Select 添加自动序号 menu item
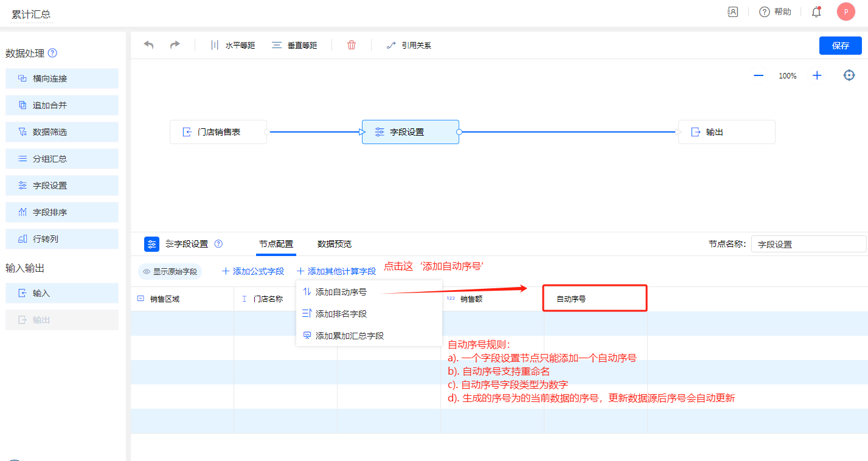This screenshot has height=461, width=868. point(341,292)
